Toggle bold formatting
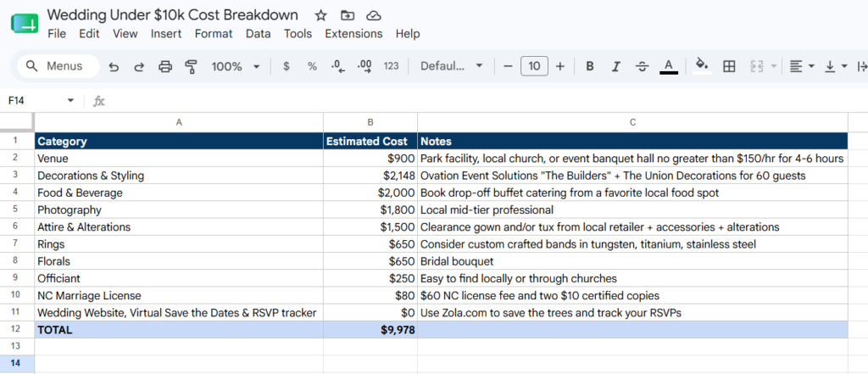The image size is (868, 374). point(590,66)
